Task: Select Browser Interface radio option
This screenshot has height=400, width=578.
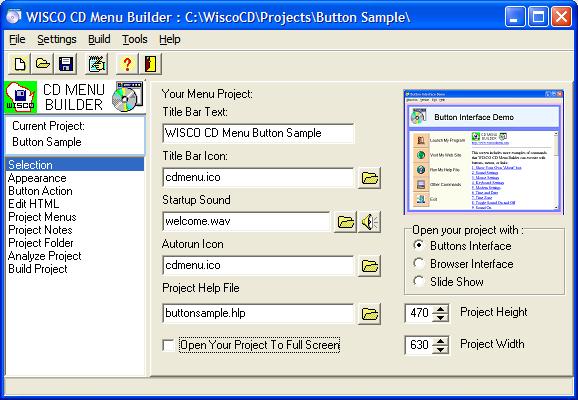Action: [418, 263]
